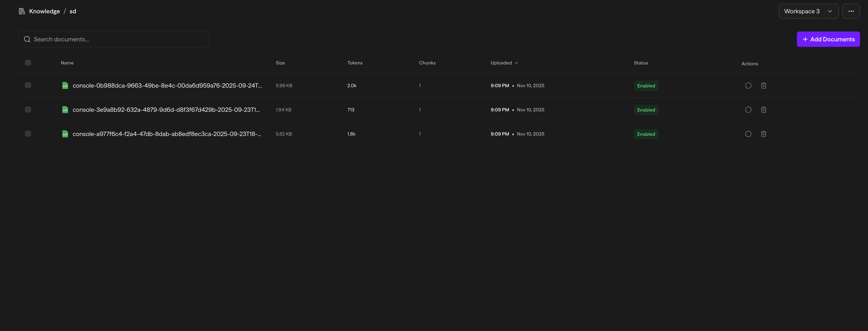Viewport: 868px width, 331px height.
Task: Click the Knowledge library icon in breadcrumb
Action: pos(22,11)
